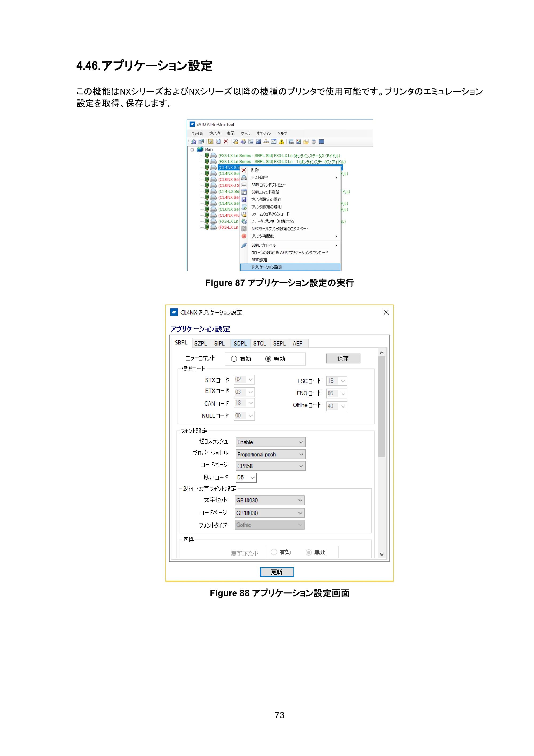Screen dimensions: 534x756
Task: Click the red X icon beside 削除
Action: coord(244,170)
